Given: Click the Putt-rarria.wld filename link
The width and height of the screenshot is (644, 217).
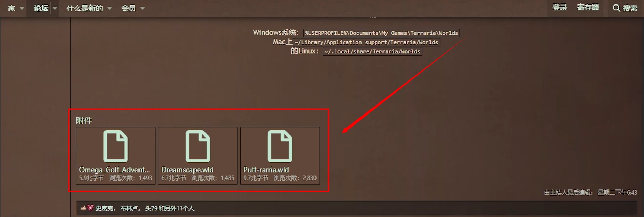Looking at the screenshot, I should [266, 170].
